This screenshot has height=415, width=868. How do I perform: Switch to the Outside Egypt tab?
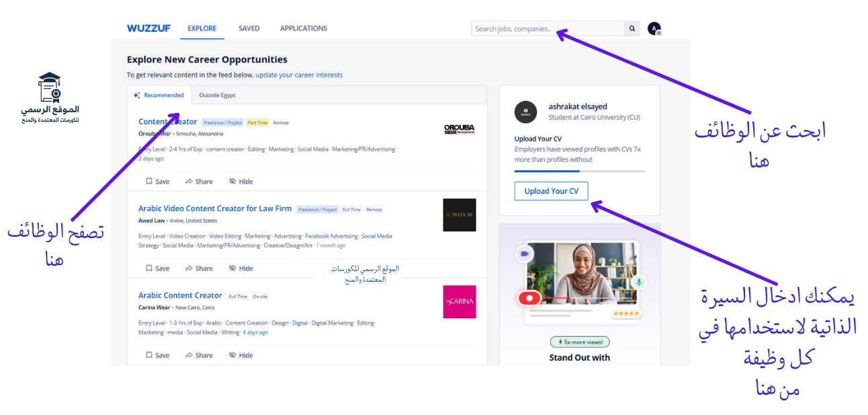(x=217, y=96)
